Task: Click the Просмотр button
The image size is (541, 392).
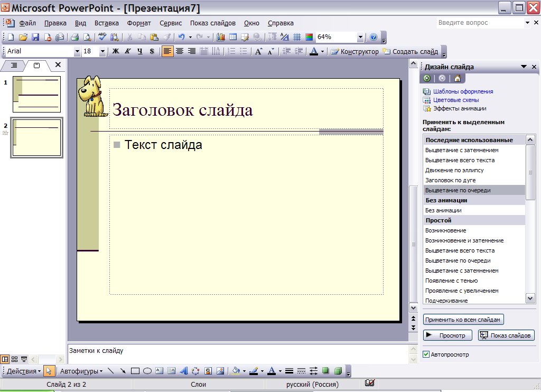Action: coord(447,335)
